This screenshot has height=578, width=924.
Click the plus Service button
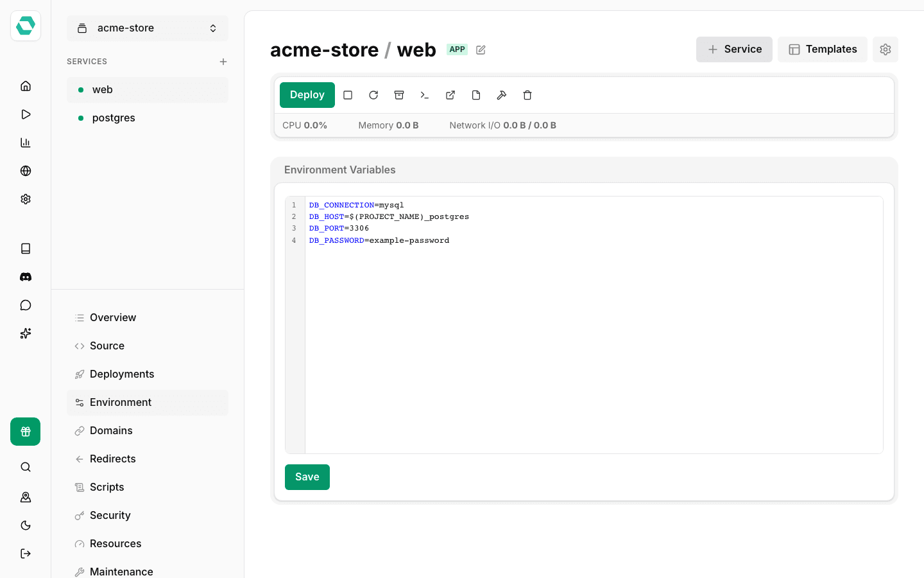(x=734, y=49)
